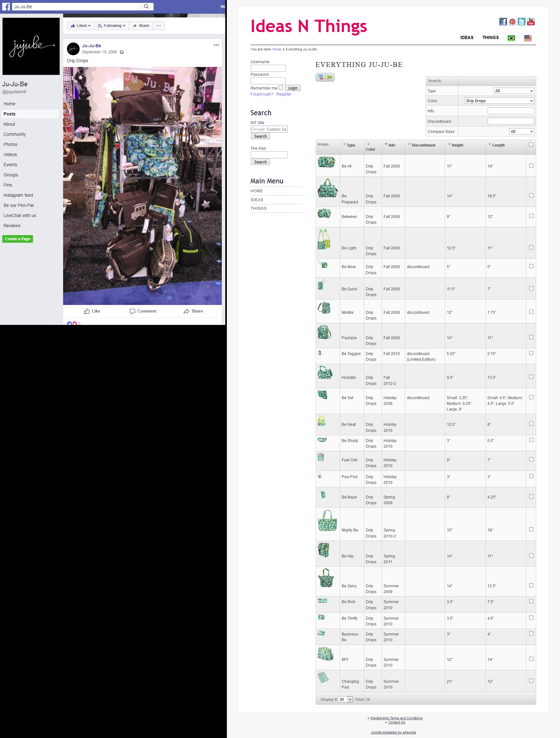
Task: Open the Display # rows dropdown
Action: click(x=346, y=699)
